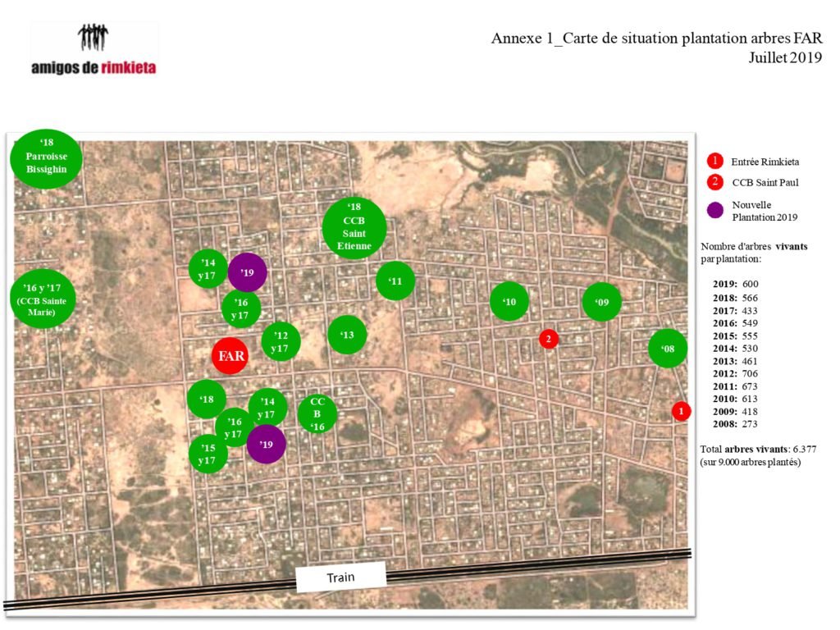This screenshot has width=840, height=630.
Task: Click the '15 y17 green marker
Action: pyautogui.click(x=208, y=454)
